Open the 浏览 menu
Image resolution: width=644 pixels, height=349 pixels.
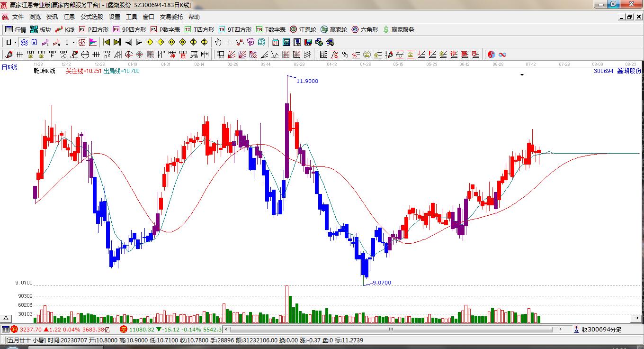coord(35,17)
